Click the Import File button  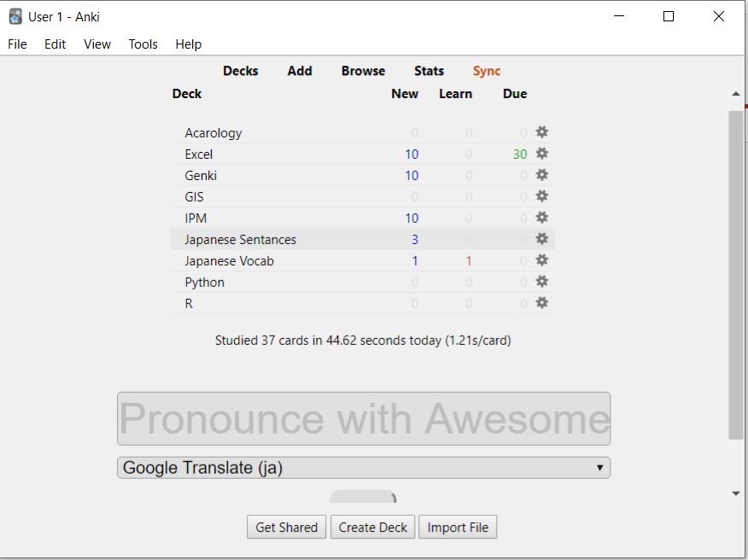click(458, 527)
